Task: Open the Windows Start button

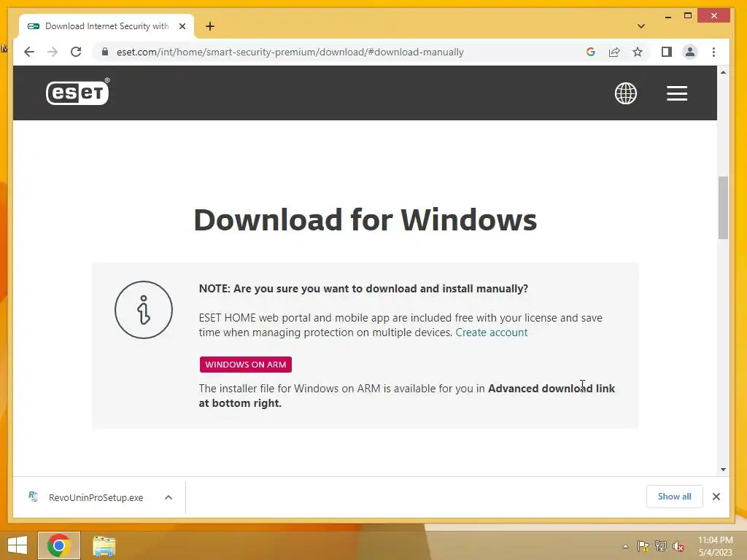Action: click(x=18, y=545)
